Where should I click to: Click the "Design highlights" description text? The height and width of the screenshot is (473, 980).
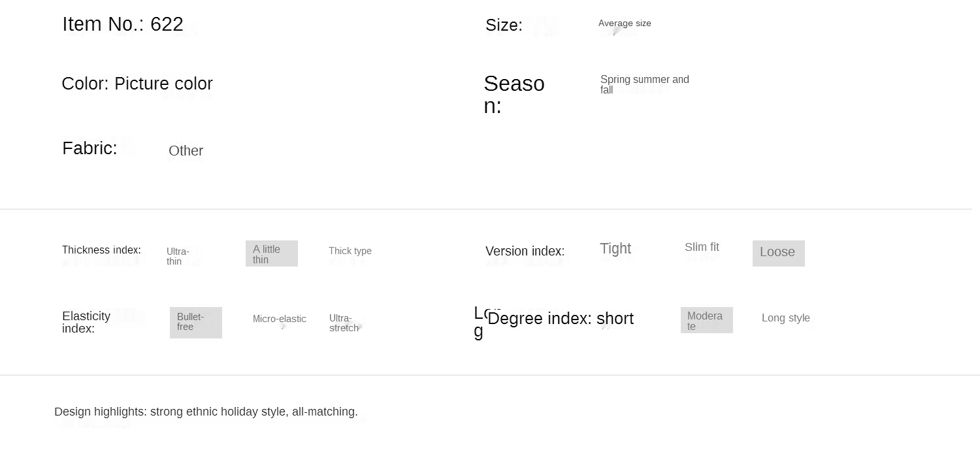pyautogui.click(x=206, y=412)
